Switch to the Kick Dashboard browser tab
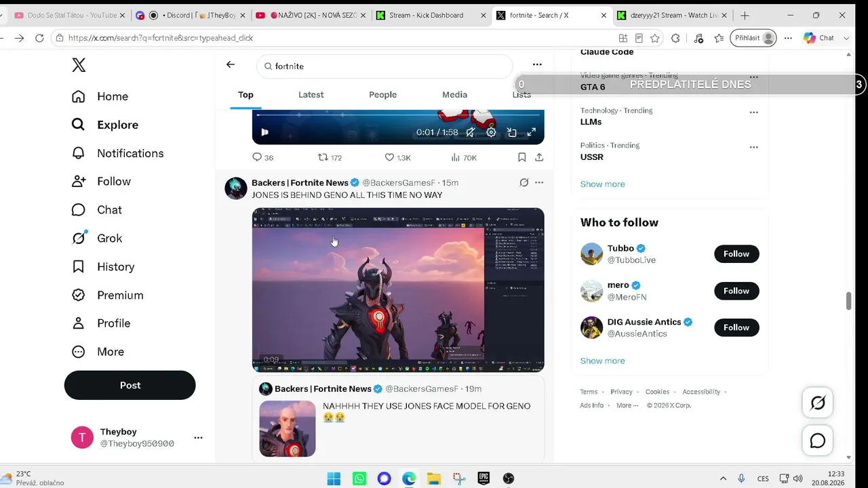The height and width of the screenshot is (488, 868). 432,16
